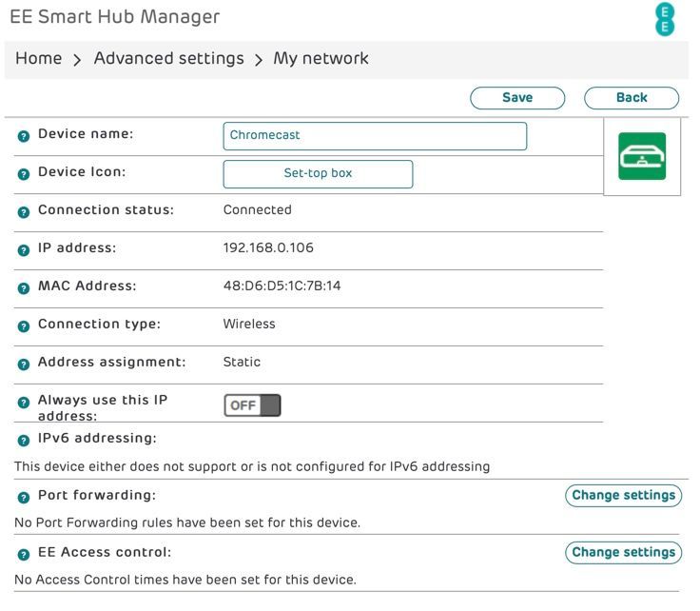Click the Back button

tap(632, 98)
